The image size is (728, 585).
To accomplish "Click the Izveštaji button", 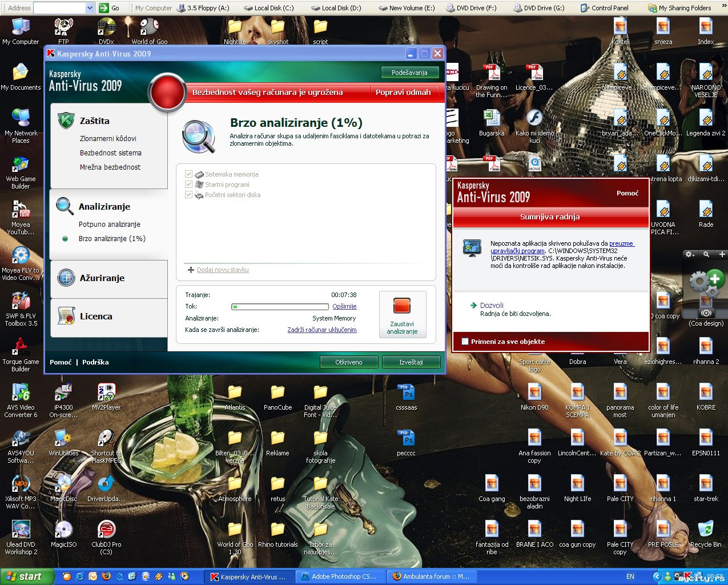I will click(x=411, y=362).
